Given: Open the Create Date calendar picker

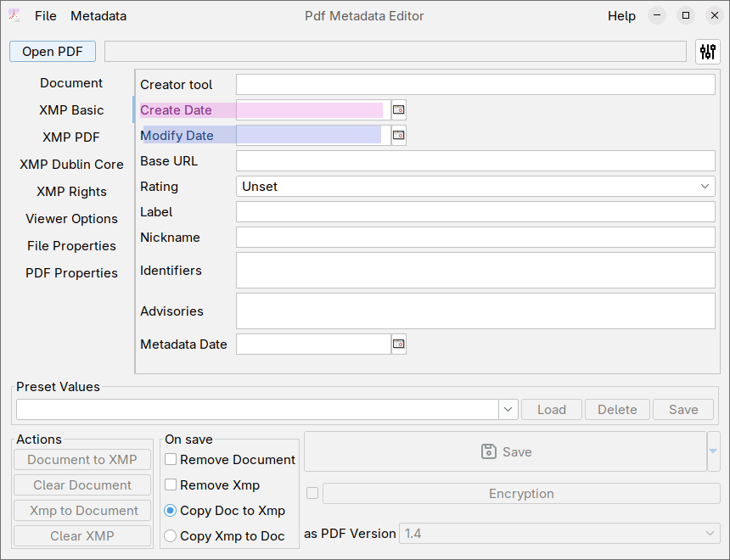Looking at the screenshot, I should pos(398,109).
